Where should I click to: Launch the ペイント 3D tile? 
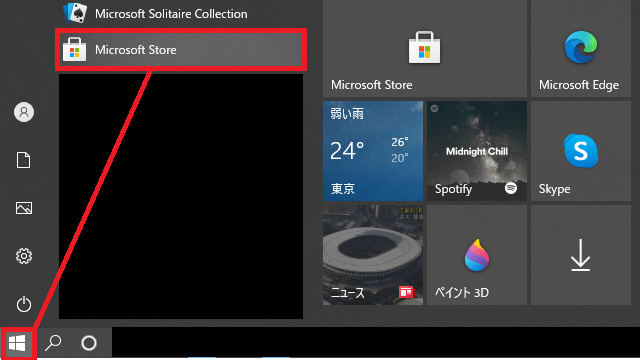477,255
